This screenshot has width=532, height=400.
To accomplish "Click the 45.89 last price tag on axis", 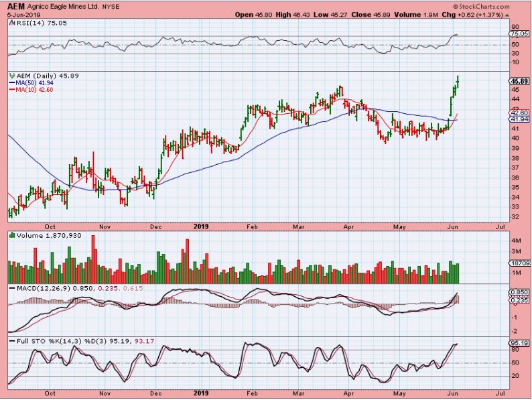I will 519,81.
